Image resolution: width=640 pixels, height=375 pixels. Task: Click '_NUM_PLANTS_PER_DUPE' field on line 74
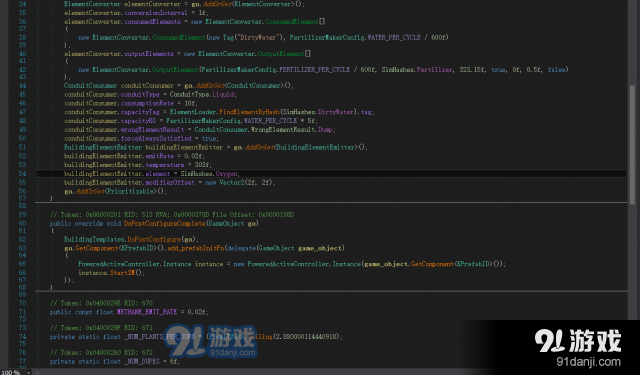pos(159,337)
